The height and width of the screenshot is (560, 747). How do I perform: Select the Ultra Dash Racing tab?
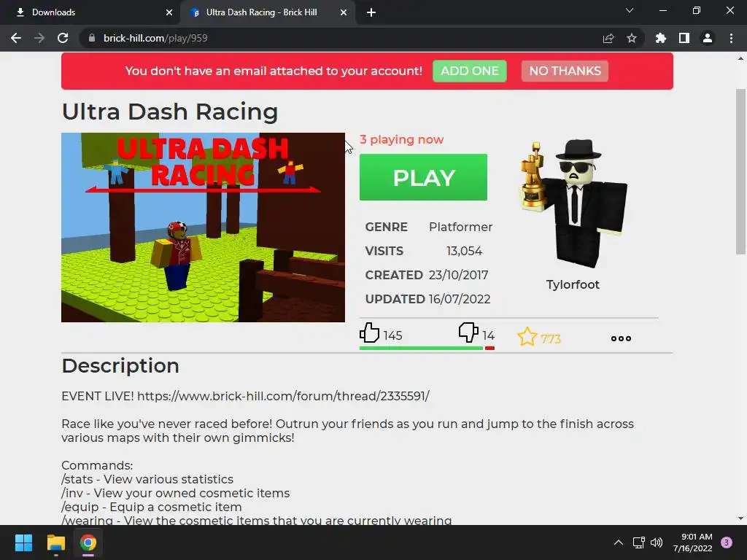tap(267, 13)
